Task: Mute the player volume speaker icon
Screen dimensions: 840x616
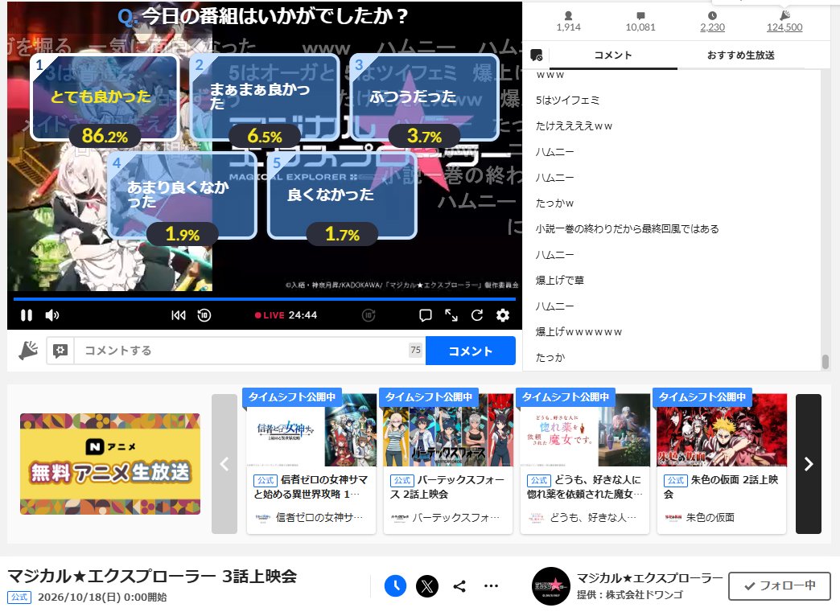Action: [52, 315]
